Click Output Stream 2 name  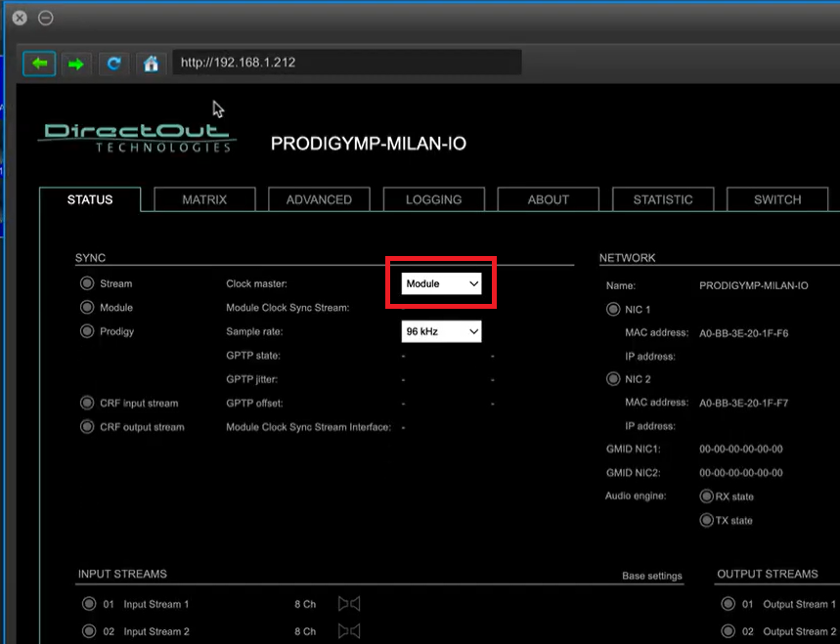pos(799,631)
